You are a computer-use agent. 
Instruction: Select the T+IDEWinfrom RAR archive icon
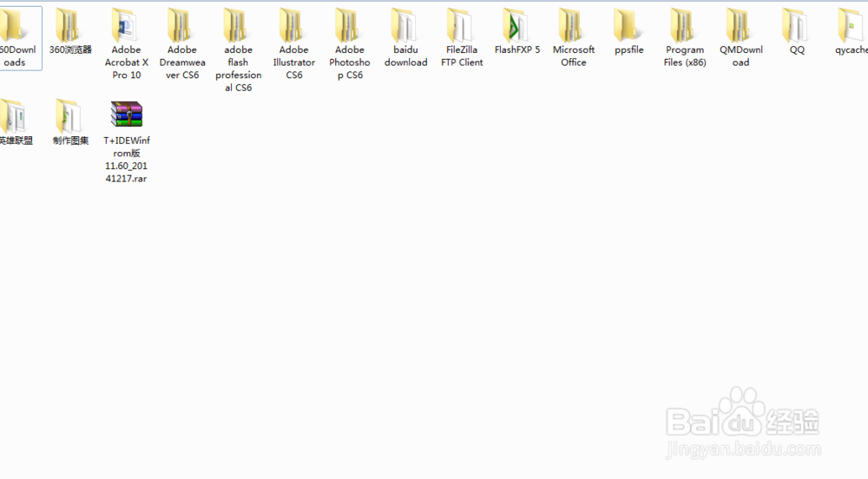(x=126, y=115)
